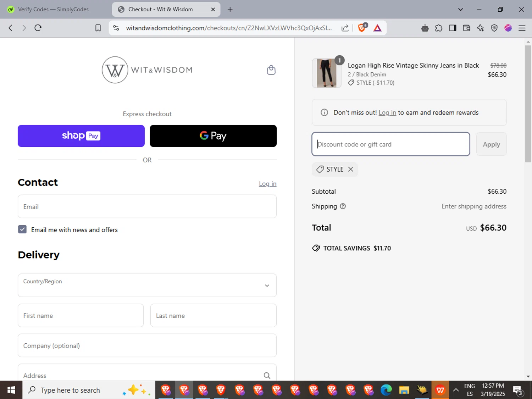Open the tab search dropdown chevron

tap(460, 10)
